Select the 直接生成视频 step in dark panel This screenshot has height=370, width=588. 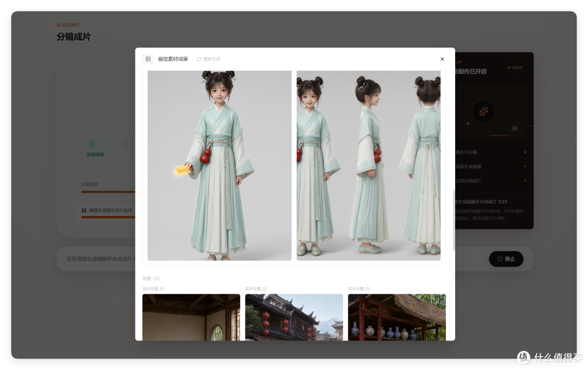click(x=491, y=166)
